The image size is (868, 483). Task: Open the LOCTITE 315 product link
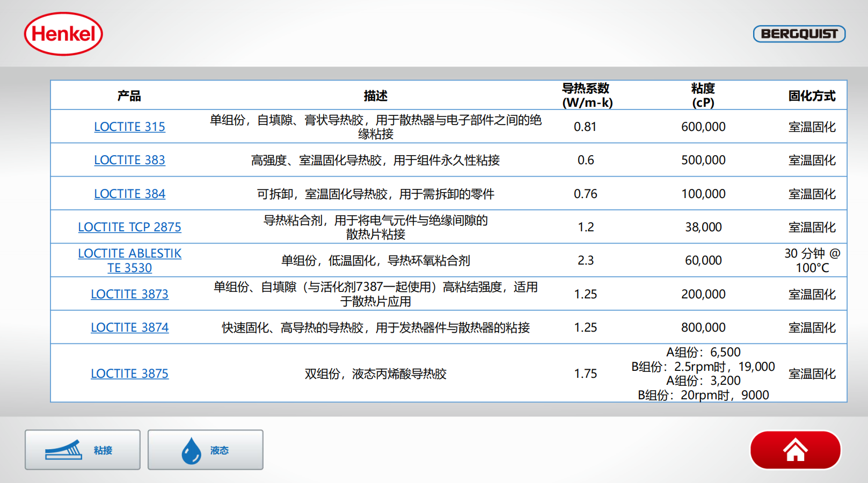pyautogui.click(x=129, y=127)
